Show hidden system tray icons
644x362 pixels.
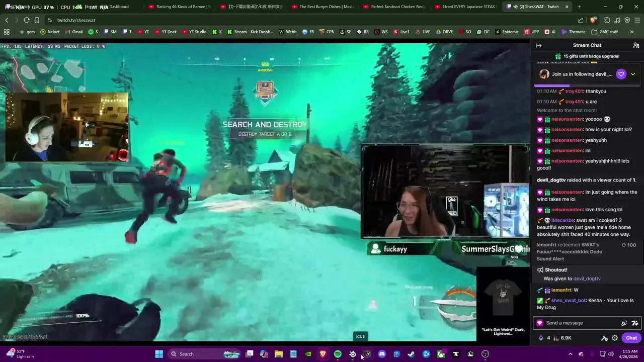click(x=570, y=354)
